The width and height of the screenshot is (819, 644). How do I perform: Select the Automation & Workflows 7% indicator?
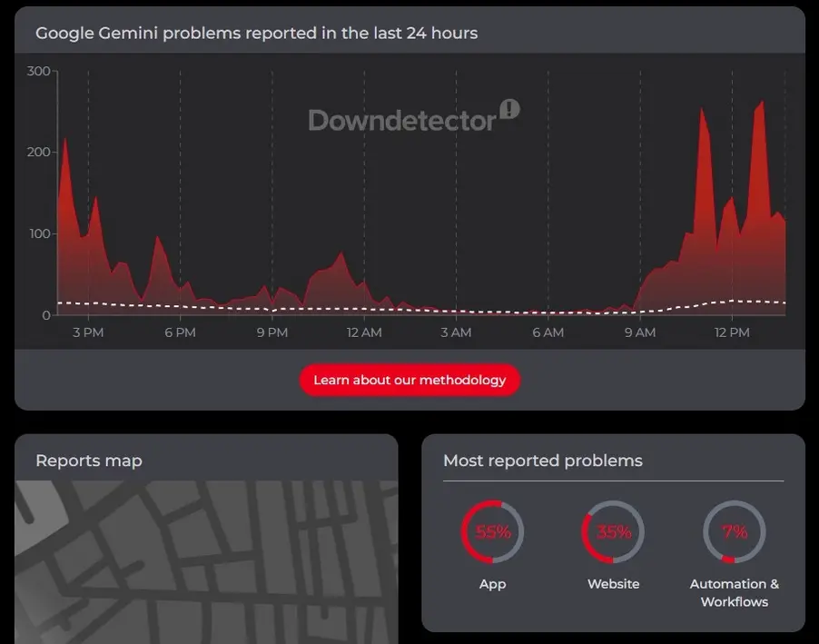click(735, 531)
